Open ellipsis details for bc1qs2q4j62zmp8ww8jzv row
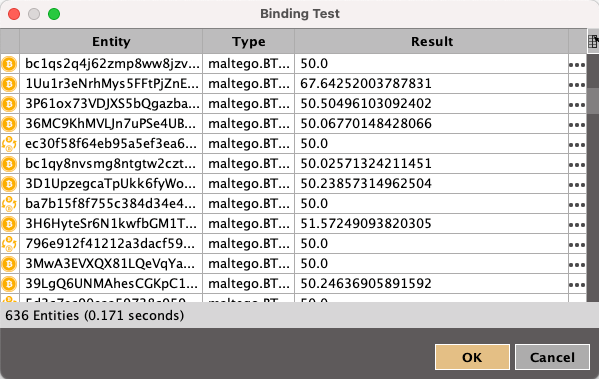This screenshot has width=599, height=379. [x=577, y=65]
